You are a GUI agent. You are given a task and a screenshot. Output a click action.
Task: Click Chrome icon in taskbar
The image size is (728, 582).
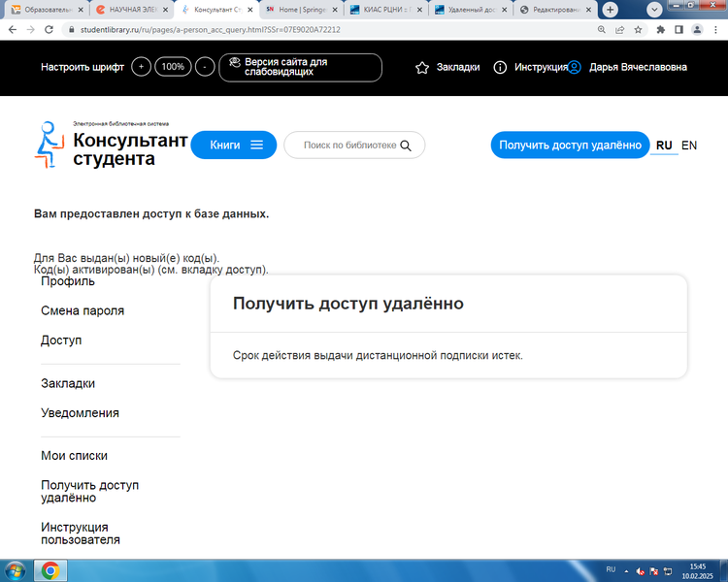pos(50,570)
